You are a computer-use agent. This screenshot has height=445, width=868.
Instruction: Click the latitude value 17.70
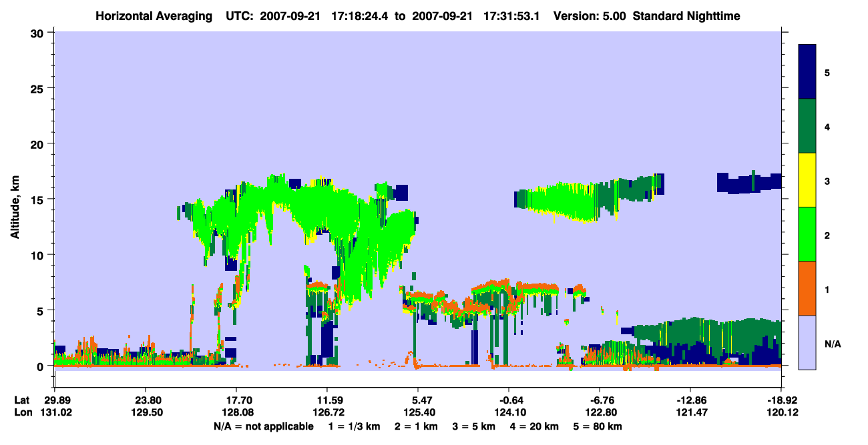pyautogui.click(x=236, y=400)
